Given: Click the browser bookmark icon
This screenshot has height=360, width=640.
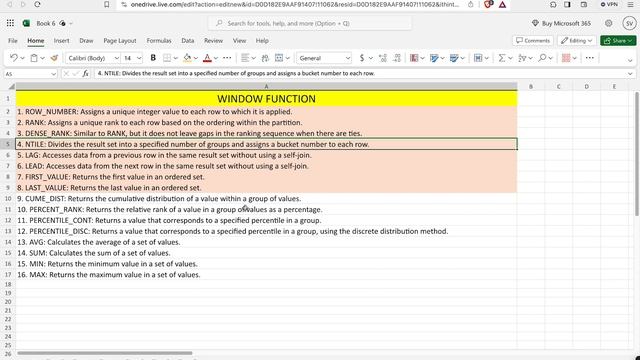Looking at the screenshot, I should 107,4.
